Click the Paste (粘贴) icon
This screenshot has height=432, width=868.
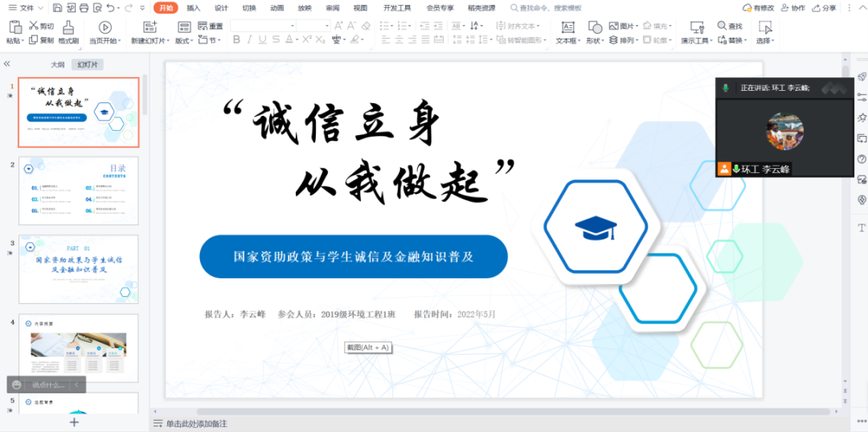click(x=15, y=27)
